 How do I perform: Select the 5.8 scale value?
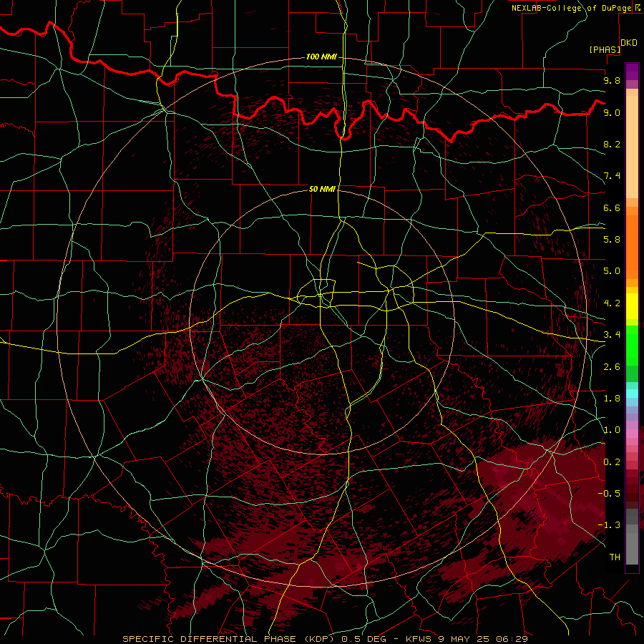click(612, 240)
